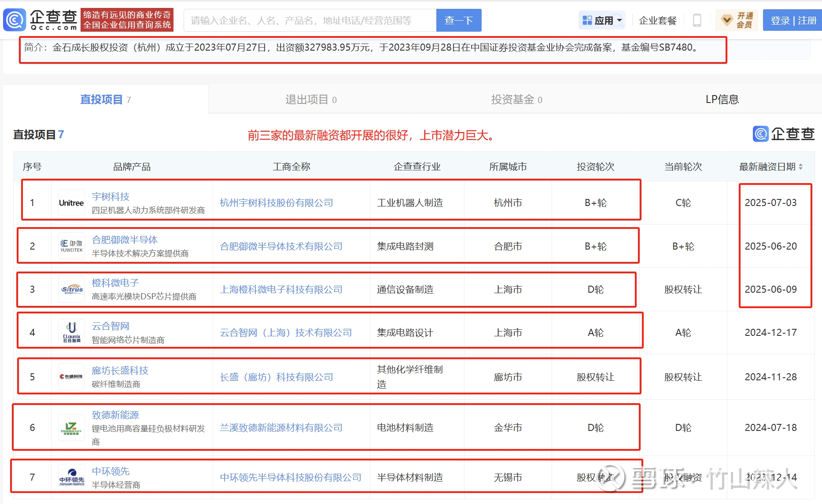Click the 登录 | 注册 button
This screenshot has height=504, width=822.
(793, 20)
